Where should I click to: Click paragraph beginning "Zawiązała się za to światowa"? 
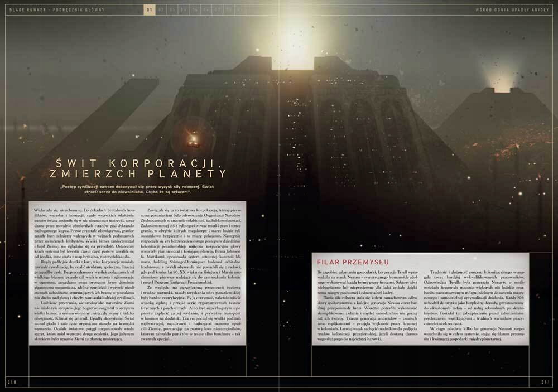point(191,246)
